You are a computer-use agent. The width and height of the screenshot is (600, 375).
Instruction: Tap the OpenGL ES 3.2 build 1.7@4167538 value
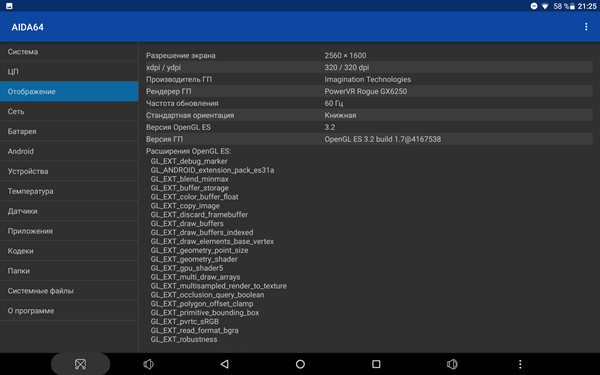383,139
